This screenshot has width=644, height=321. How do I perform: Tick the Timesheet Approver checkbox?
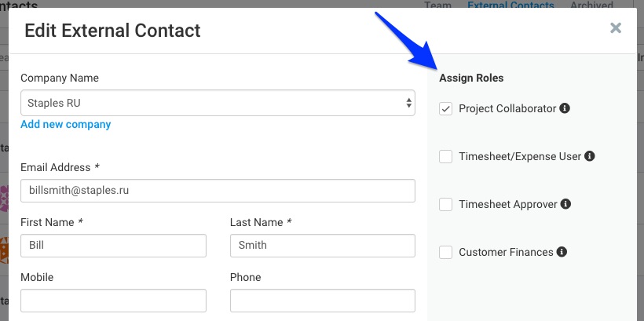[x=445, y=204]
